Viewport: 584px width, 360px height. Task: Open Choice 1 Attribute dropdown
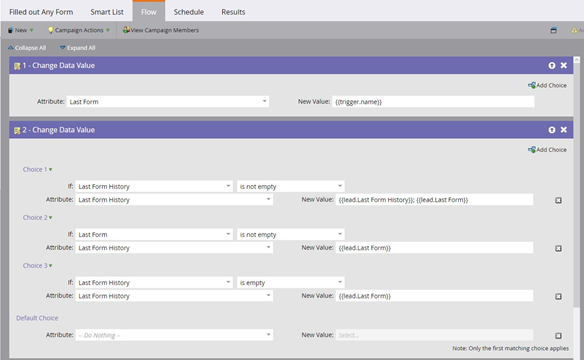[x=174, y=200]
